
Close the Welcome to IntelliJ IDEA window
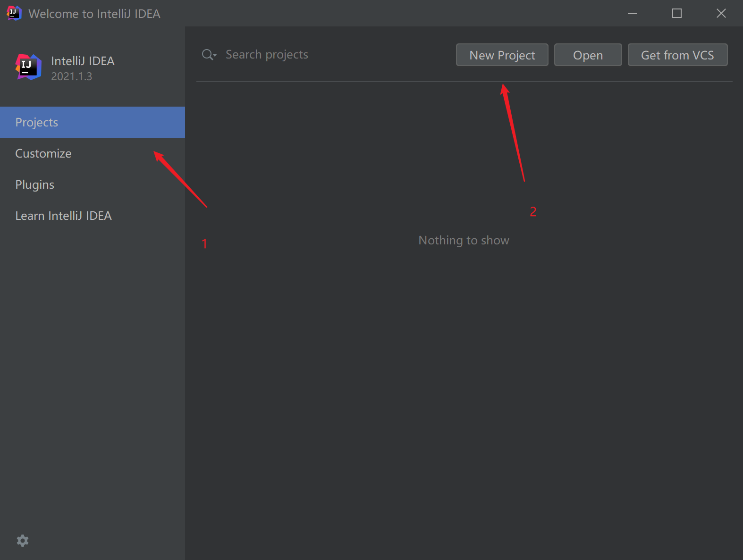point(721,13)
